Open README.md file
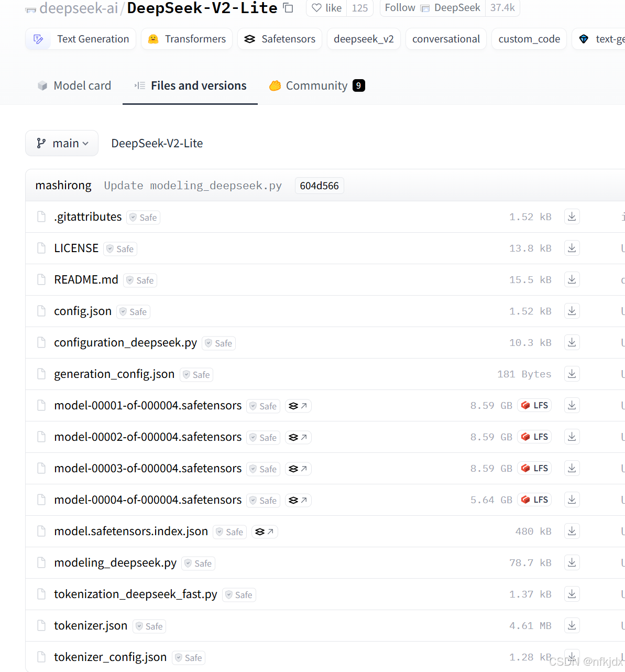The image size is (625, 672). coord(86,279)
